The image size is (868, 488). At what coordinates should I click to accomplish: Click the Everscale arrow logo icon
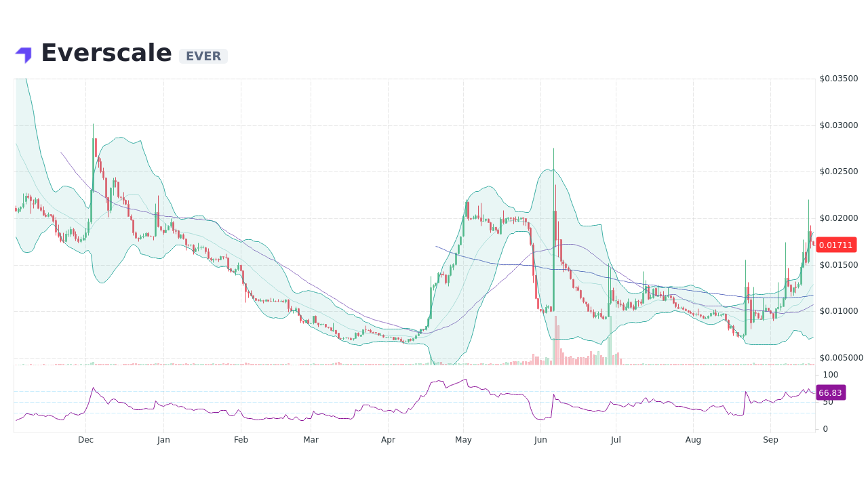22,54
